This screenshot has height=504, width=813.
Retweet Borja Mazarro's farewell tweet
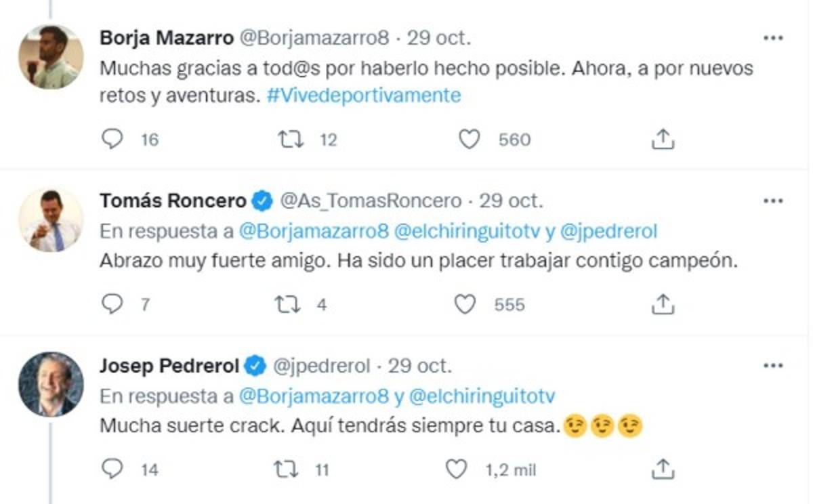click(x=293, y=140)
